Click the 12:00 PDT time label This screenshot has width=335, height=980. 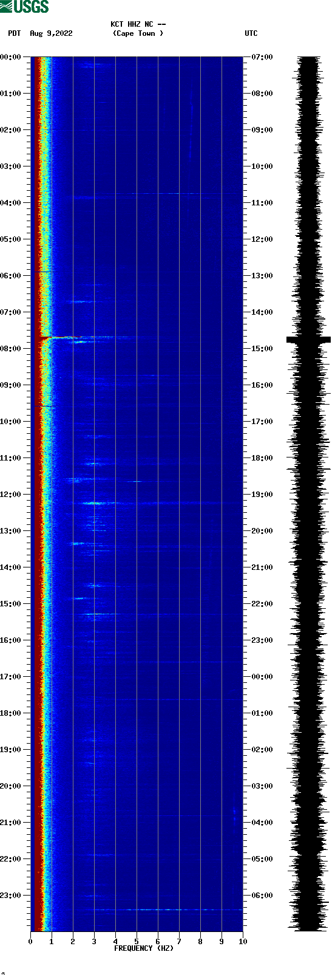coord(11,495)
